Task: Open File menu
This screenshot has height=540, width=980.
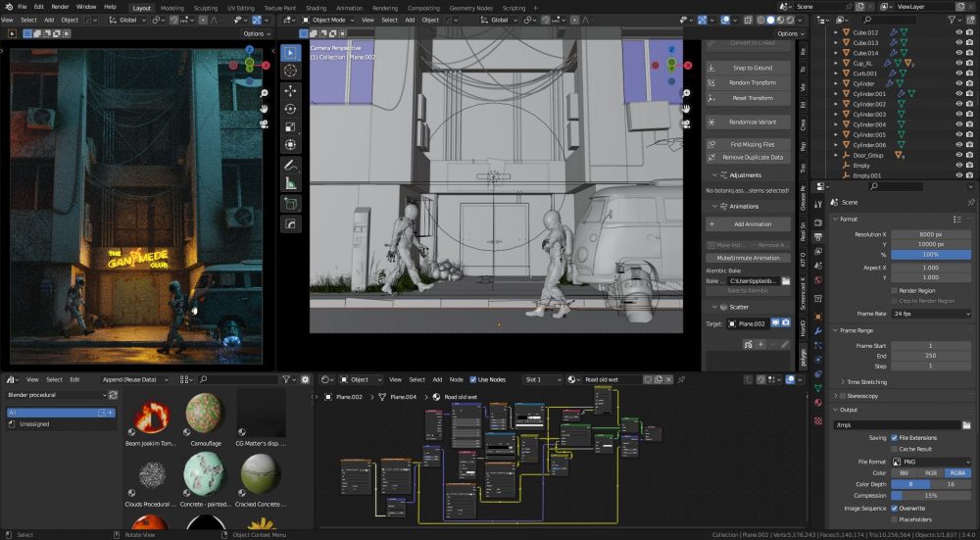Action: point(22,7)
